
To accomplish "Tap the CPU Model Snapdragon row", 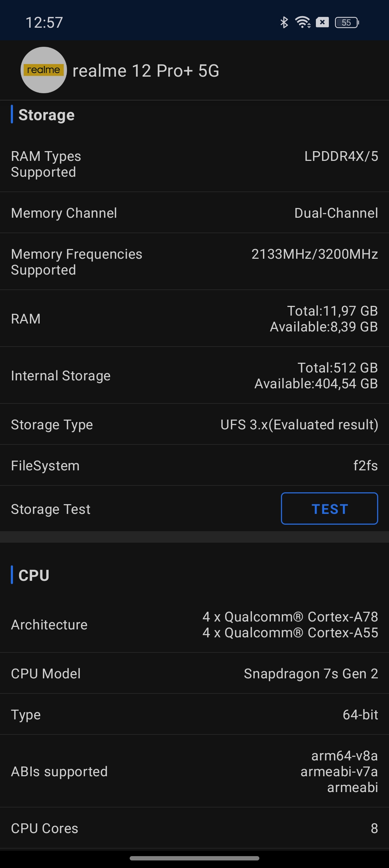I will tap(194, 674).
